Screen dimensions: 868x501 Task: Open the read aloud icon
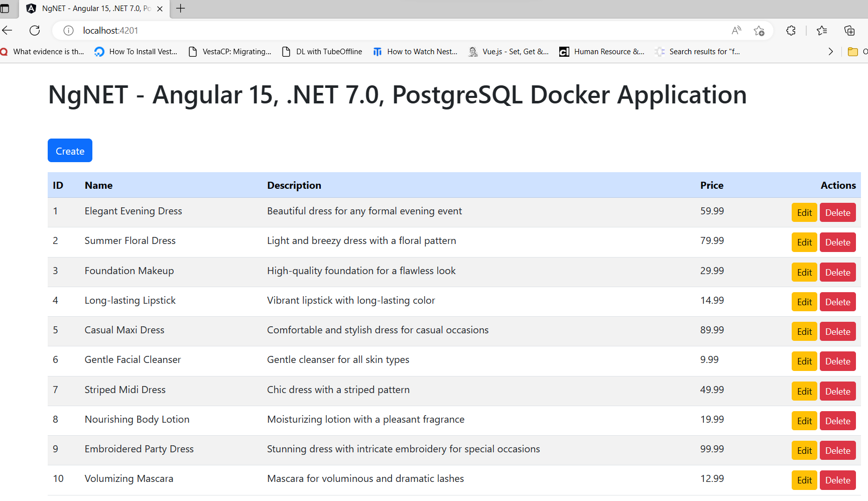(736, 31)
